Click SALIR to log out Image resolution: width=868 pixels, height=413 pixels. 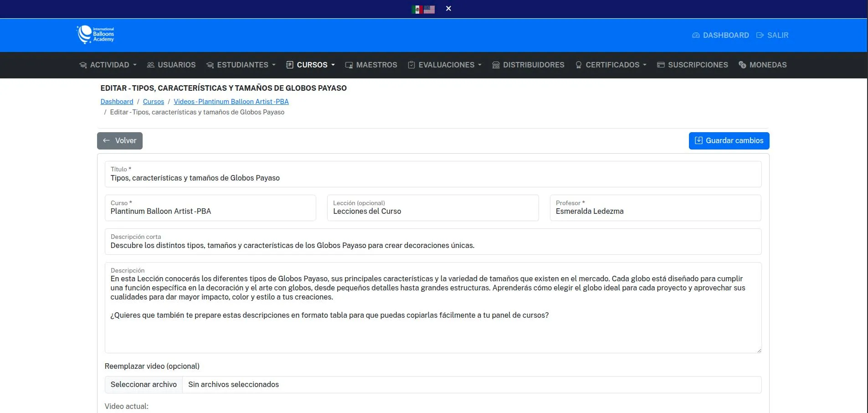(772, 35)
